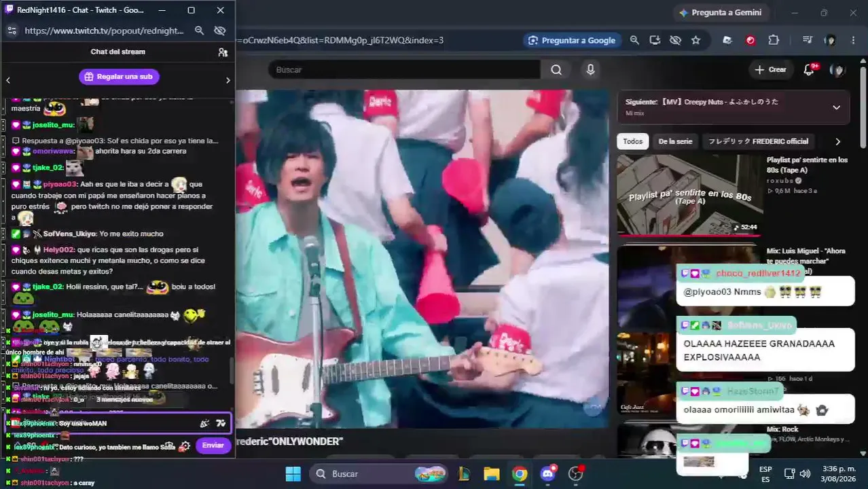Open Chrome profile avatar in toolbar

pyautogui.click(x=830, y=40)
